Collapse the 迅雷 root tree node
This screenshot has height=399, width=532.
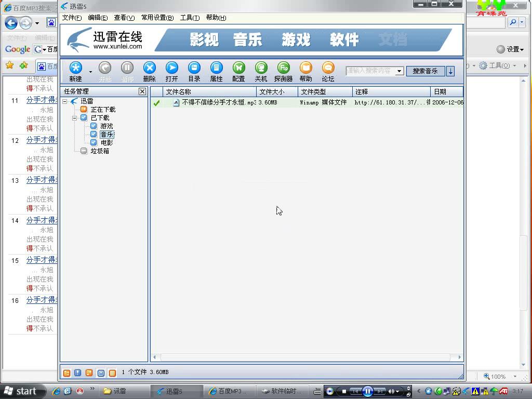(65, 101)
